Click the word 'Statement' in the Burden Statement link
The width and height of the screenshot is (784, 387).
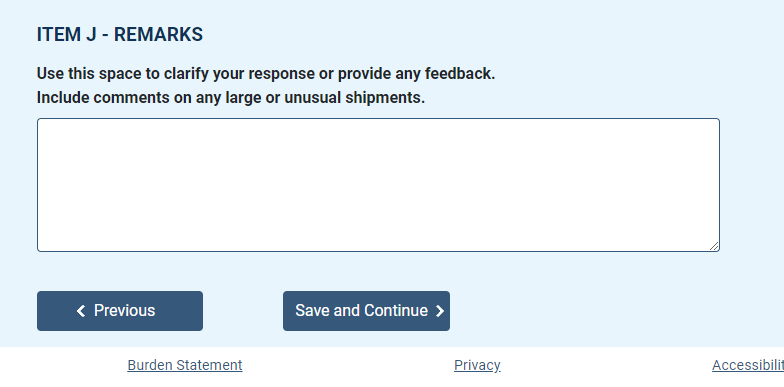tap(214, 365)
